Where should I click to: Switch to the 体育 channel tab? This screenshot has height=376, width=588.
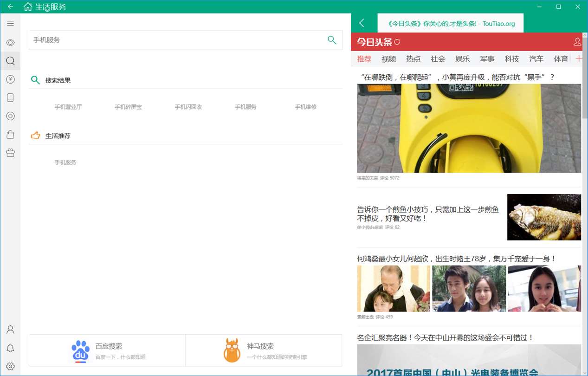click(x=561, y=59)
